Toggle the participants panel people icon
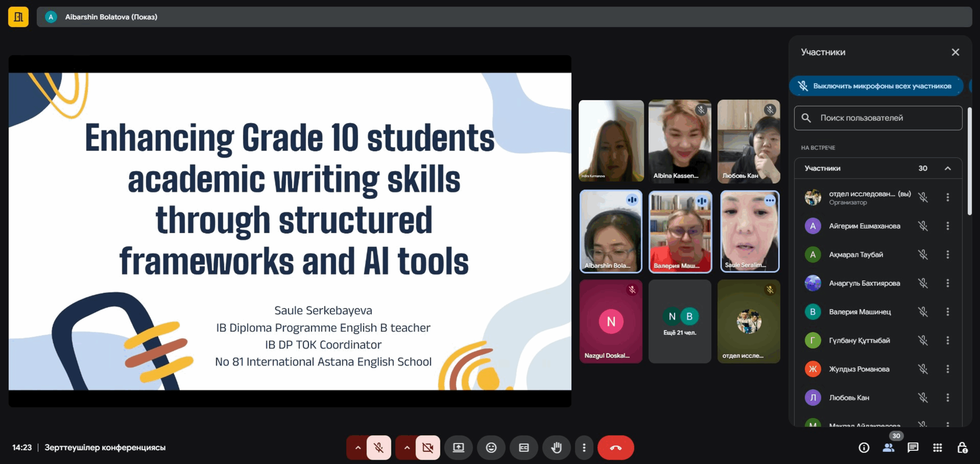 [x=889, y=447]
